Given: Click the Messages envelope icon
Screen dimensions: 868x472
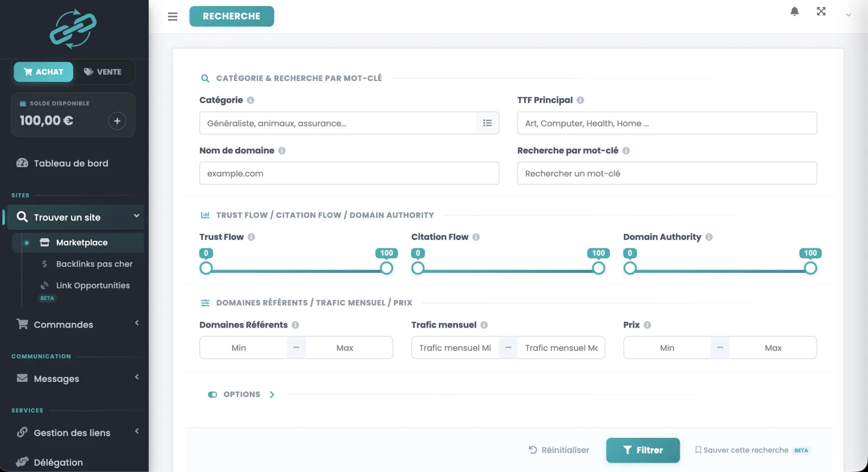Looking at the screenshot, I should tap(22, 378).
